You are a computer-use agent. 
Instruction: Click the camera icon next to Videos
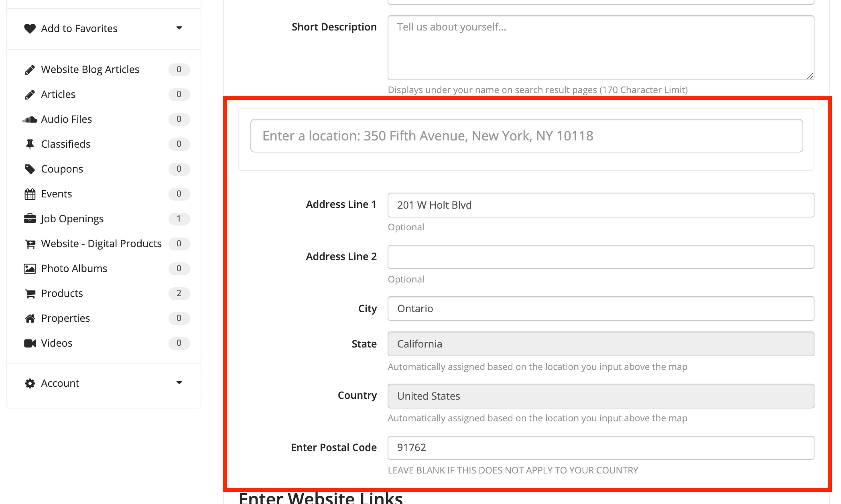30,343
